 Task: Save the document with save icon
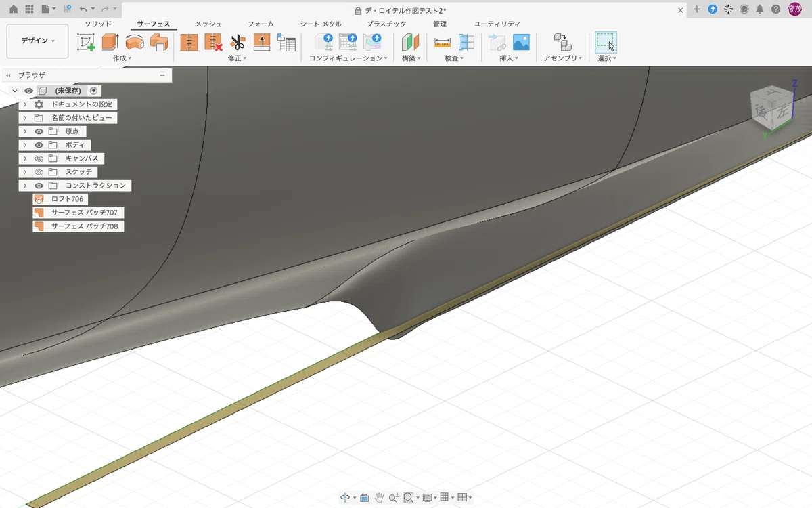67,9
